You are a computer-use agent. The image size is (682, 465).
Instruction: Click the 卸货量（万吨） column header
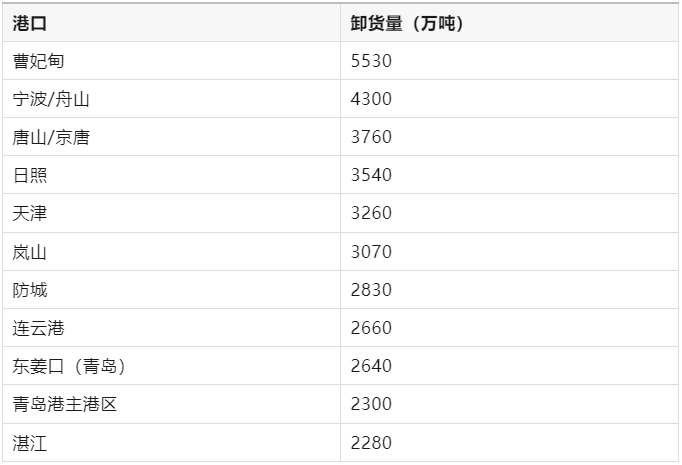tap(509, 23)
